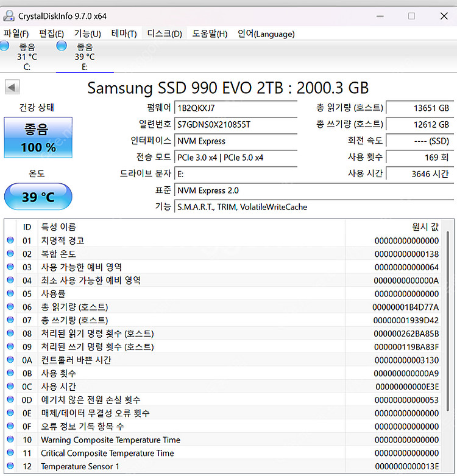Click total host reads value 13651 GB
Image resolution: width=457 pixels, height=476 pixels.
tap(420, 108)
